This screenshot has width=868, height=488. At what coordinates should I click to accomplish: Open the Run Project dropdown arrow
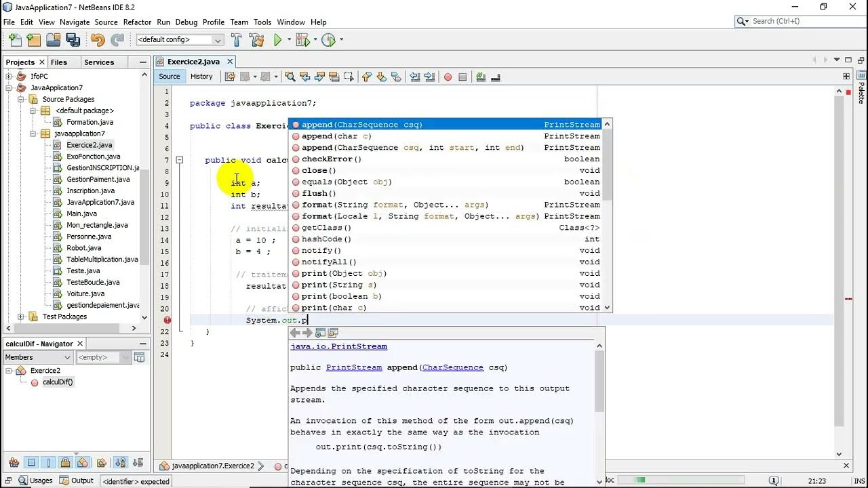pos(290,40)
